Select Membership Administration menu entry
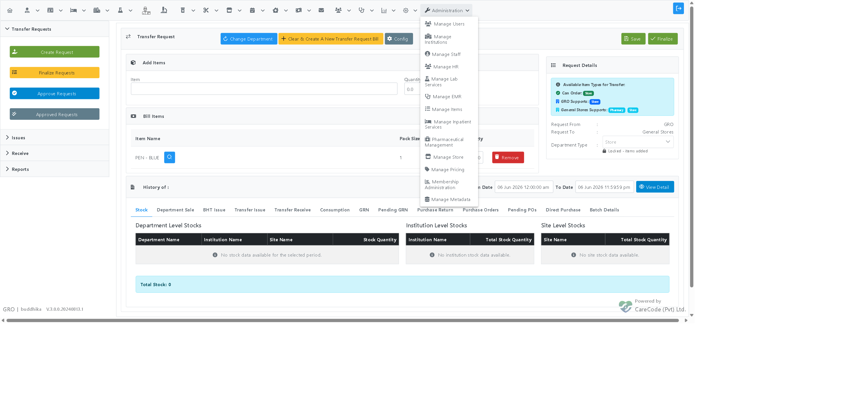The height and width of the screenshot is (404, 868). tap(449, 184)
